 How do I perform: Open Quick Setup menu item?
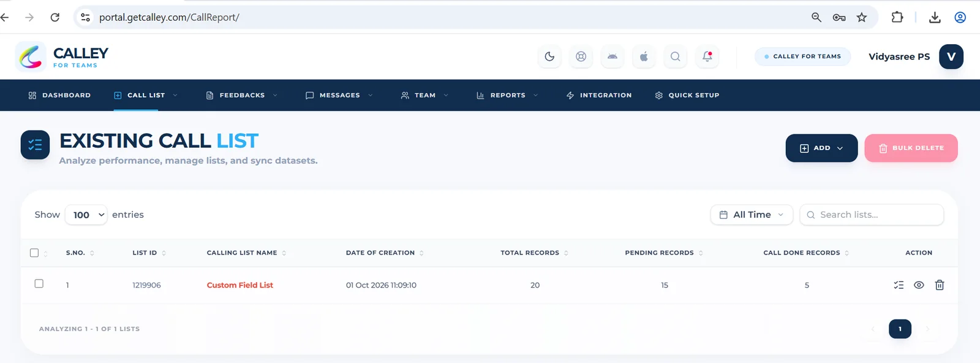(x=687, y=95)
